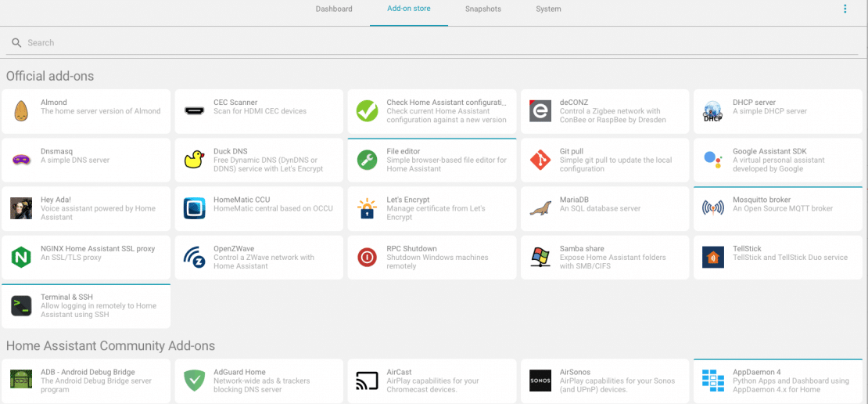Click 'An SSL/TLS proxy' description
The width and height of the screenshot is (868, 404).
pyautogui.click(x=71, y=257)
